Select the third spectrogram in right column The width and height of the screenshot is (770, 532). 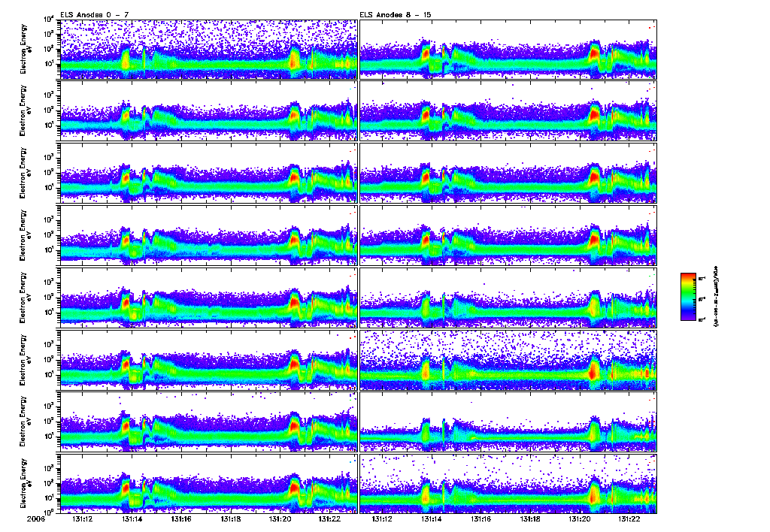(x=508, y=174)
